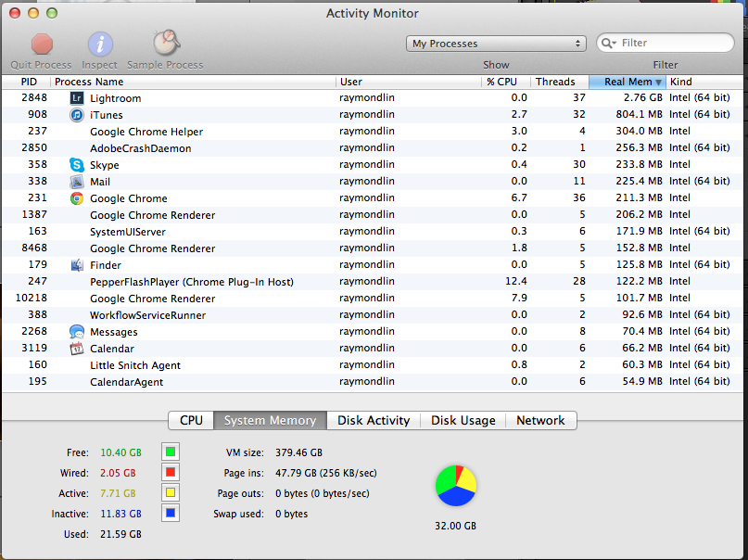
Task: Click the Quit Process stop icon
Action: [x=42, y=44]
